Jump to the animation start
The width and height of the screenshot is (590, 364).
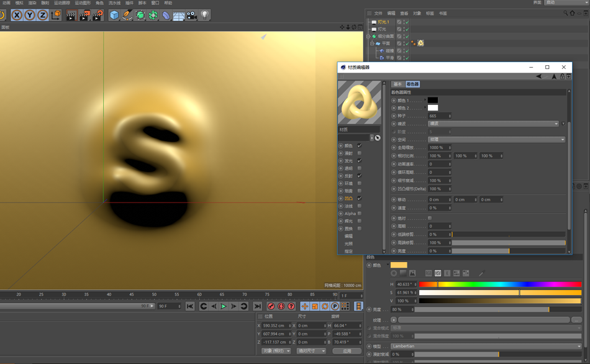tap(190, 306)
